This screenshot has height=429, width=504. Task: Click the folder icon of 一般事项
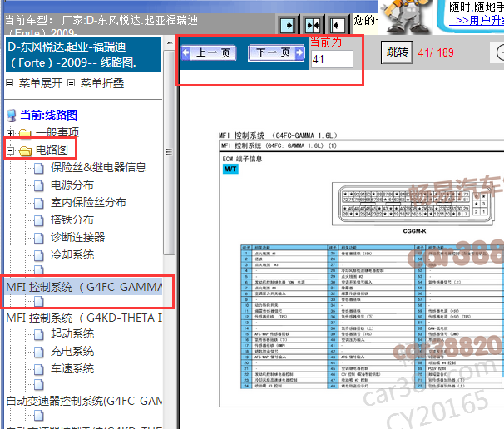pos(26,133)
